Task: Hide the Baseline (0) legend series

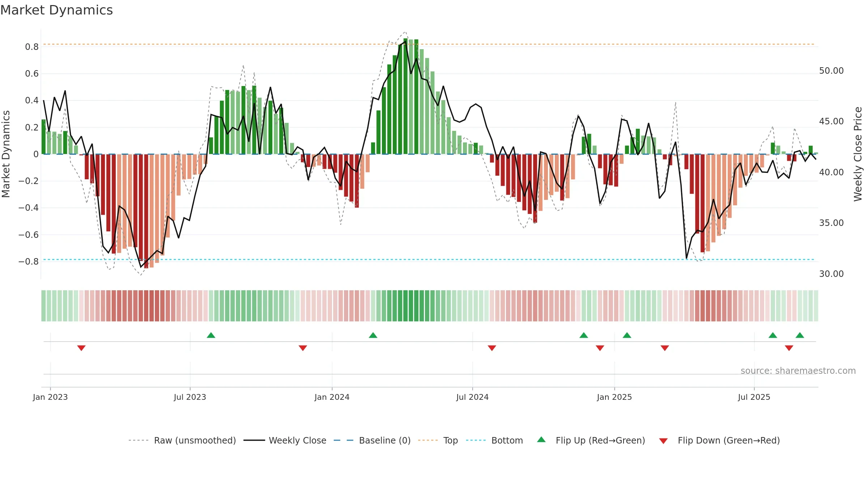Action: (372, 440)
